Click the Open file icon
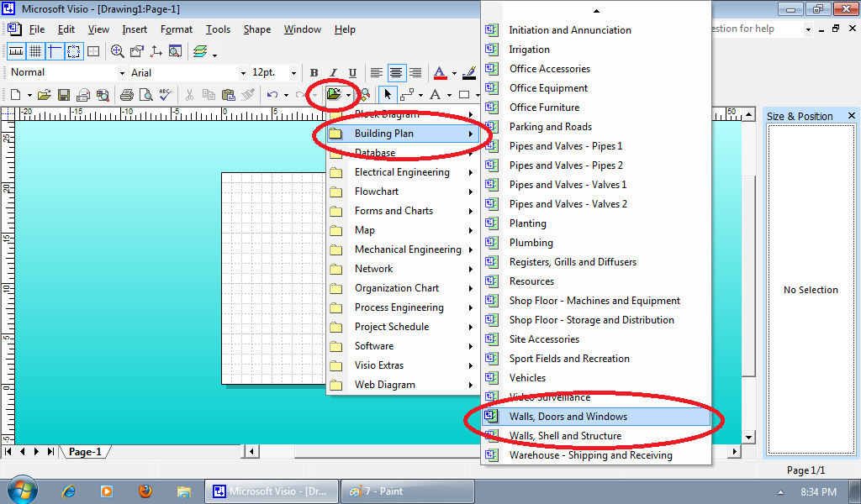 45,95
